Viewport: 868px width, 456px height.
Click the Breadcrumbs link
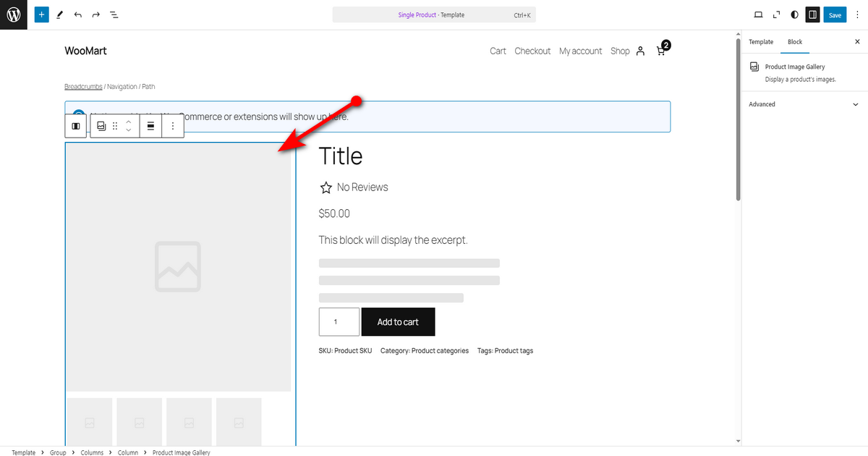(x=83, y=87)
